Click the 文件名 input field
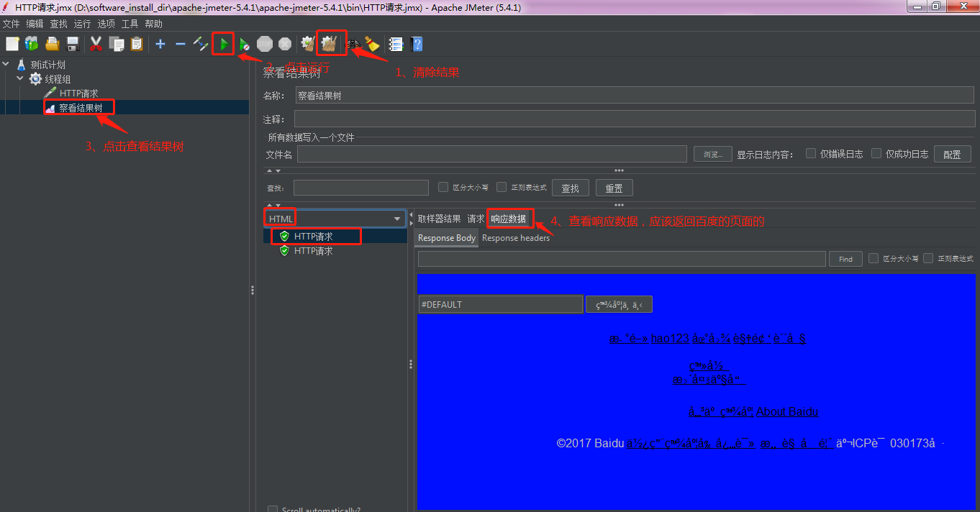This screenshot has height=512, width=980. click(492, 154)
